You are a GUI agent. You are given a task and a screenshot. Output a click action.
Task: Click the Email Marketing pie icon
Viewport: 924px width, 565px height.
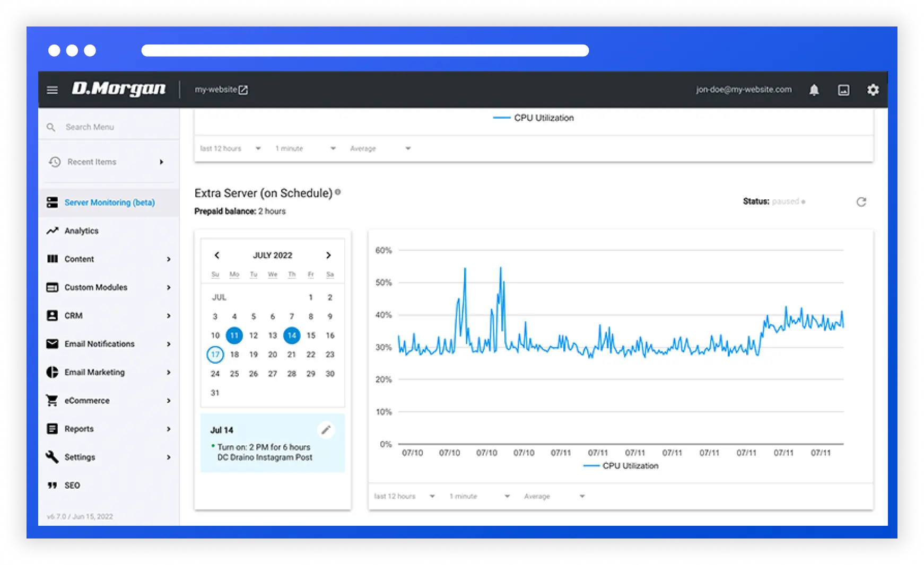pyautogui.click(x=52, y=372)
